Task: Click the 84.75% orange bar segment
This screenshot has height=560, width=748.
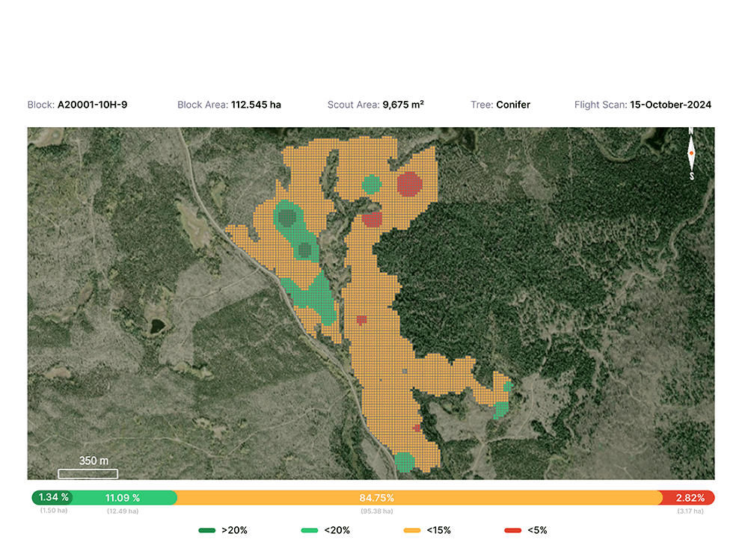Action: (x=376, y=498)
